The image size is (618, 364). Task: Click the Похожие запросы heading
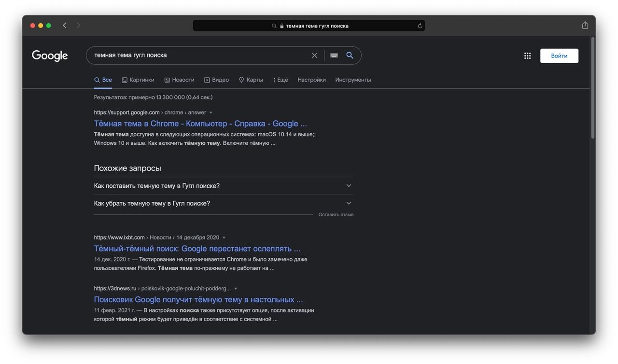(127, 168)
